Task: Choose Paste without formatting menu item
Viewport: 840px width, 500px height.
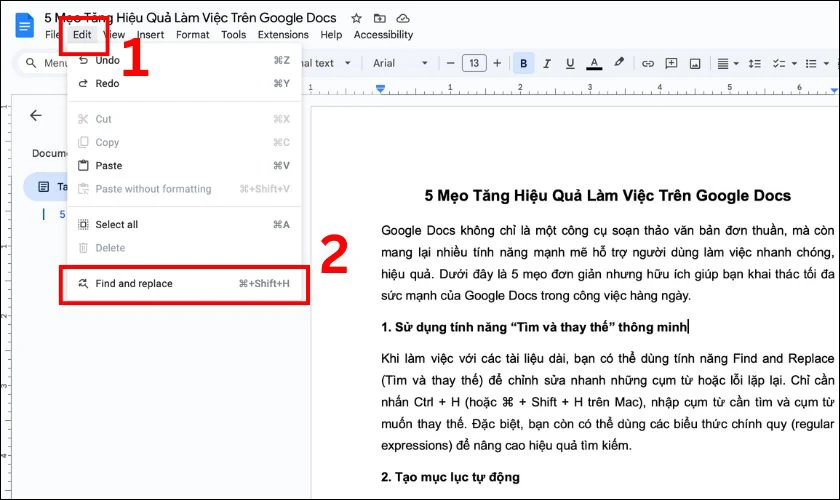Action: click(184, 189)
